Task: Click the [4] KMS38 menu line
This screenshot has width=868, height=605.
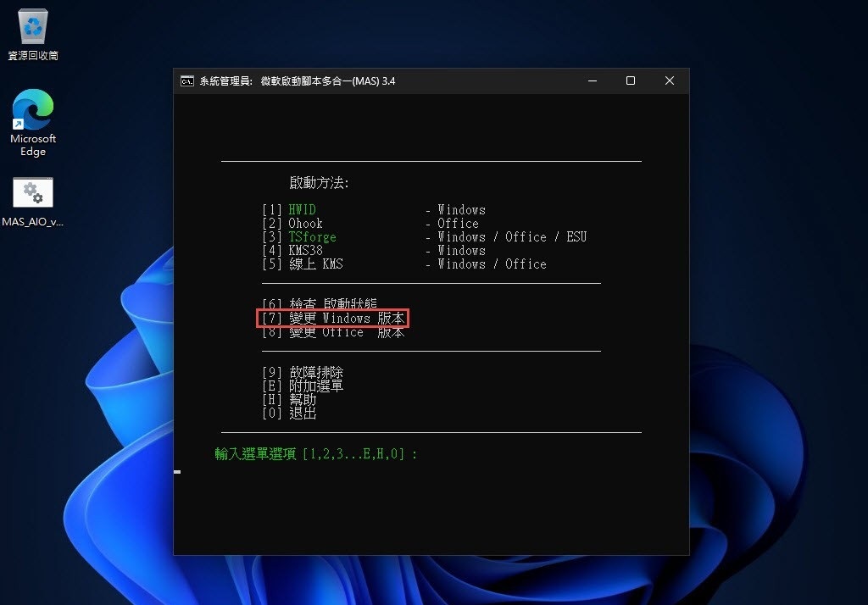Action: (x=292, y=251)
